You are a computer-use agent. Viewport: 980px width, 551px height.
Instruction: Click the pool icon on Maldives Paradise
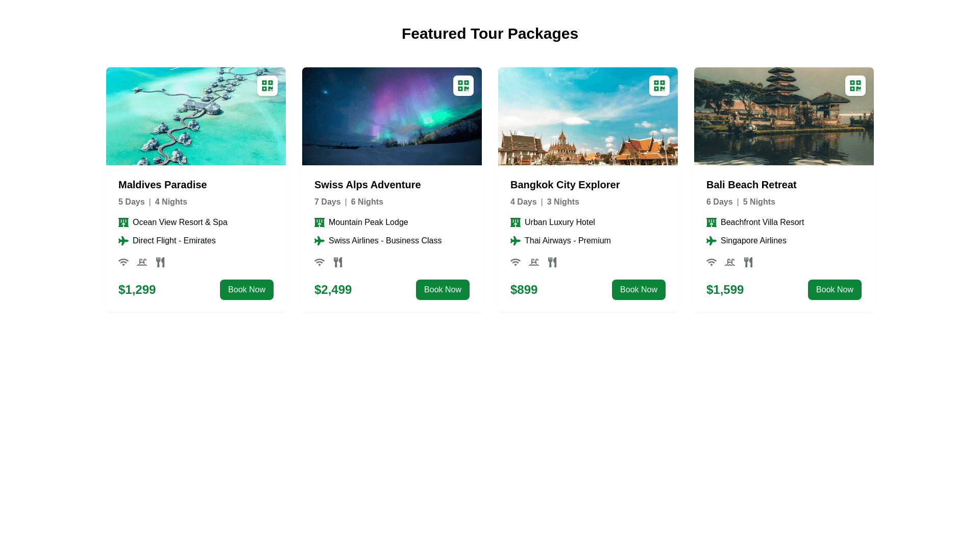tap(142, 262)
